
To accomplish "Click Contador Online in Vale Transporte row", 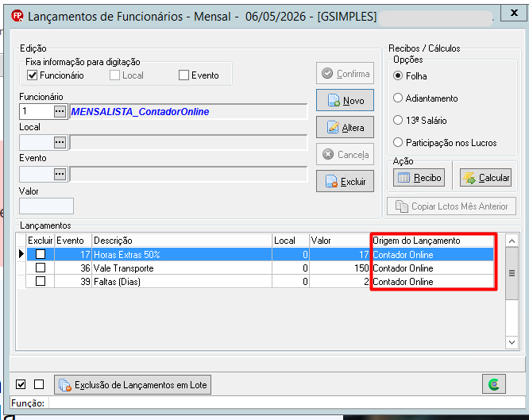I will [x=403, y=268].
